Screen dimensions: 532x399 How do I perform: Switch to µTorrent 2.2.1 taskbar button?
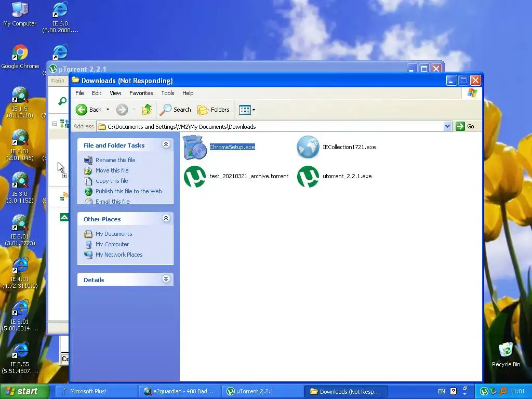[x=263, y=391]
